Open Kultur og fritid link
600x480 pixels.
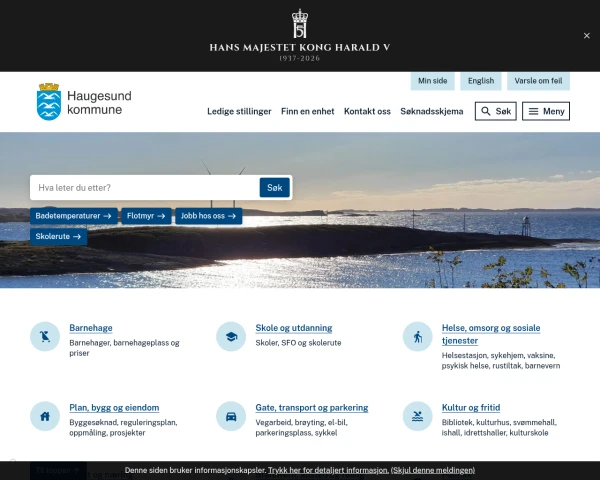[471, 408]
